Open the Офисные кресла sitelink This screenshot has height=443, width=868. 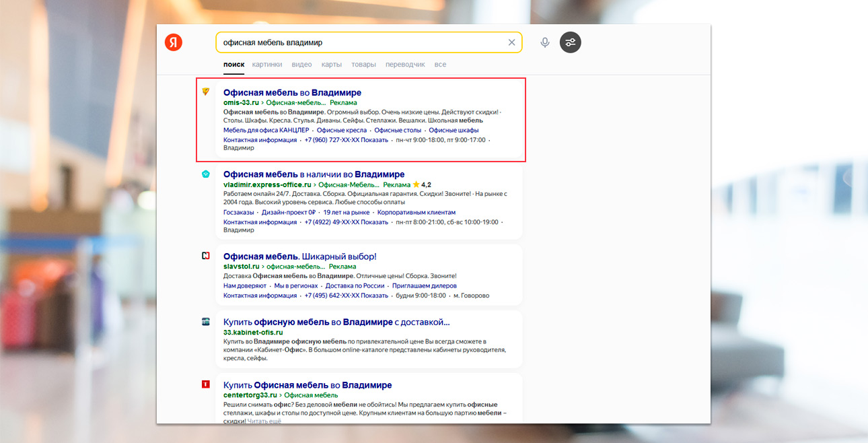pos(342,130)
